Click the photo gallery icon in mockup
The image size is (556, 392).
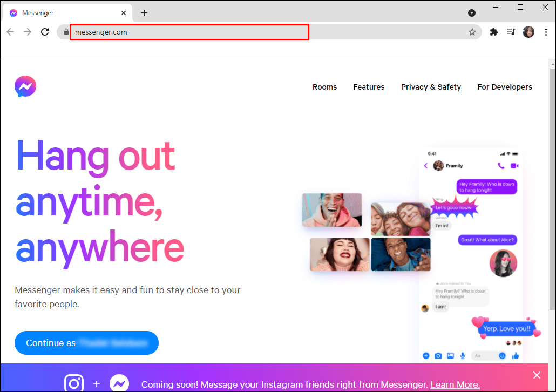tap(450, 355)
